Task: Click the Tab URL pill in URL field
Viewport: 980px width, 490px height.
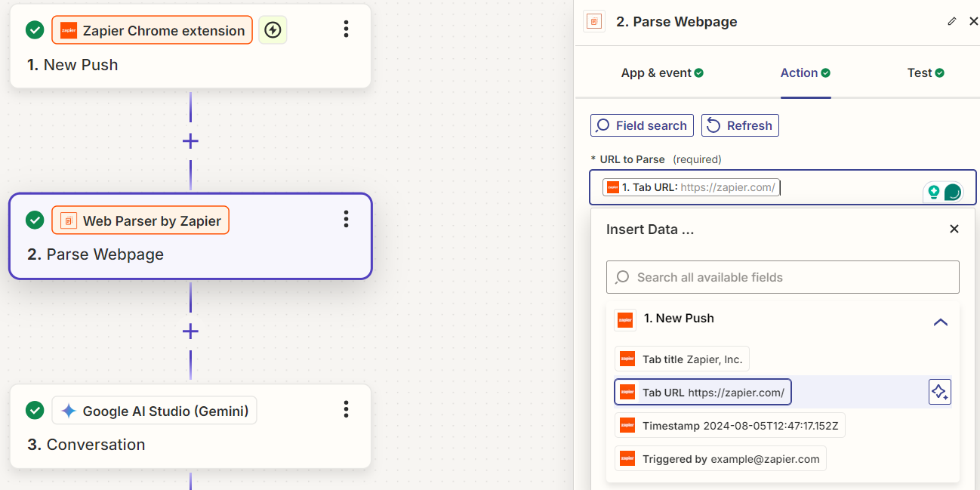Action: [691, 187]
